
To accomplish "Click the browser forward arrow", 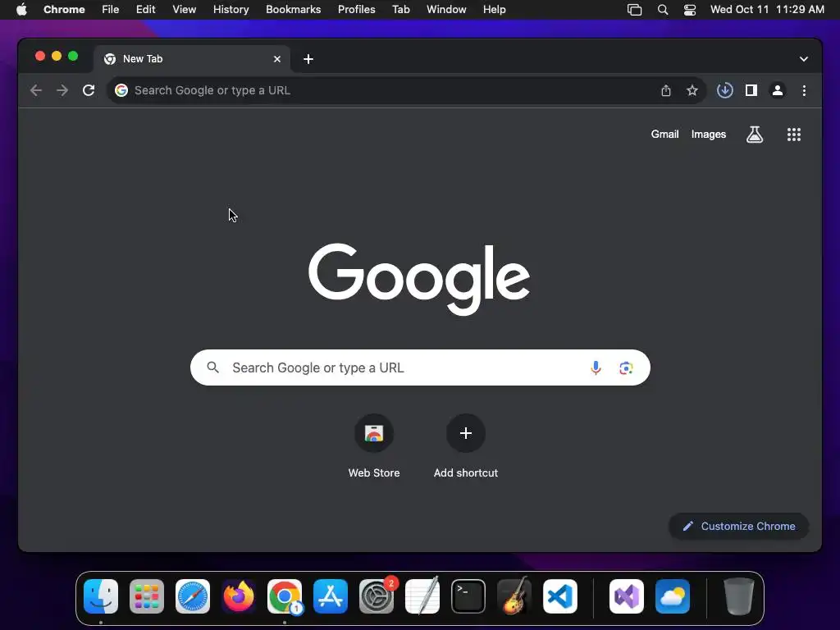I will click(x=62, y=90).
